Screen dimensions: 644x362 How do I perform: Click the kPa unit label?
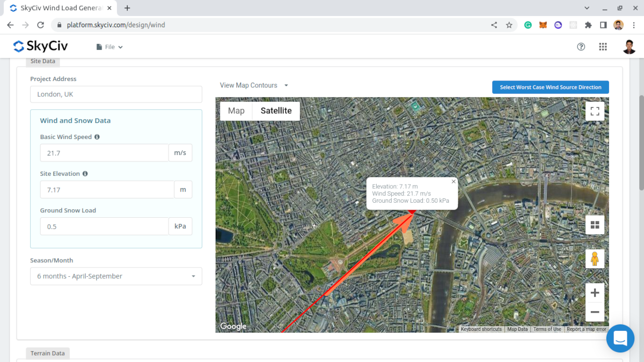point(180,226)
